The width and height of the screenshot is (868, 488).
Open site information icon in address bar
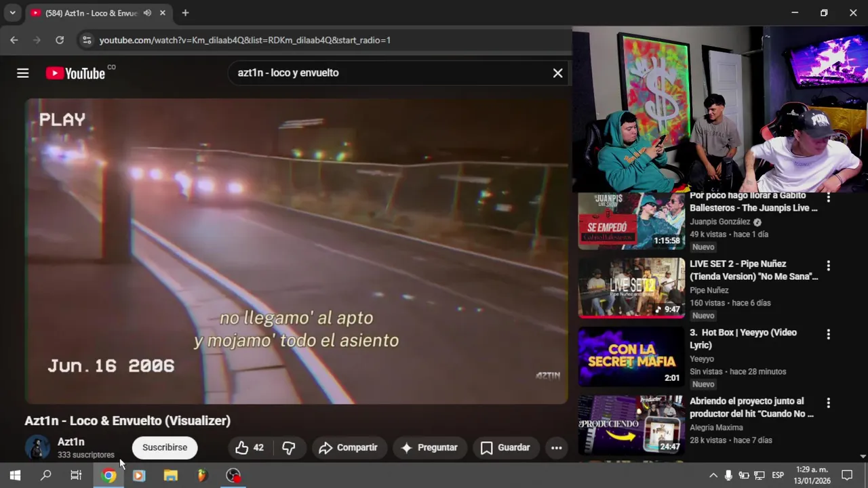[87, 40]
